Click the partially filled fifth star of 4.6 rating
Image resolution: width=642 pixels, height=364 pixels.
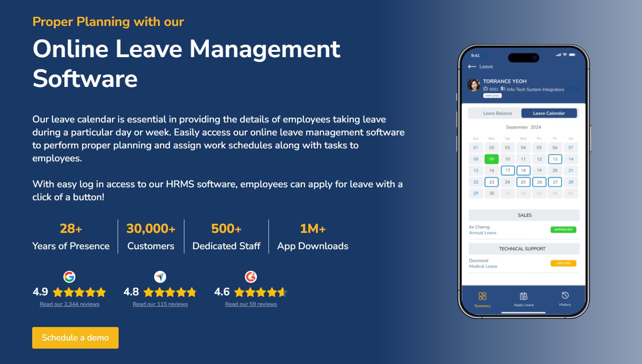point(281,292)
